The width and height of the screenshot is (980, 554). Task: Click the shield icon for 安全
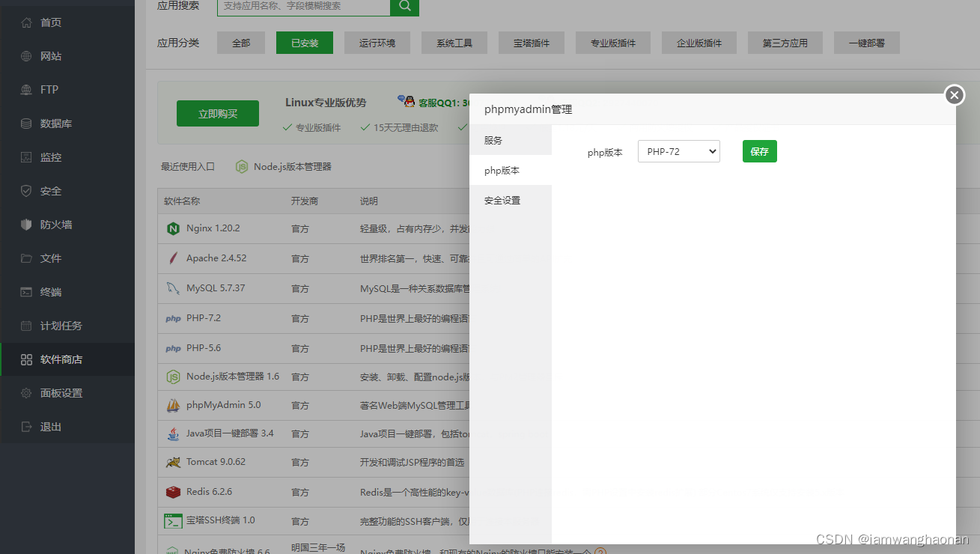tap(26, 191)
